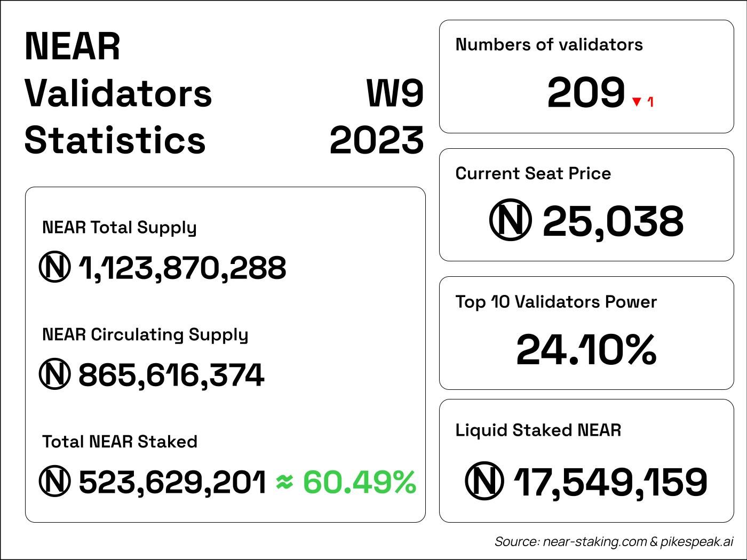Click the 24.10% validators power figure
Screen dimensions: 747x560
[x=586, y=350]
